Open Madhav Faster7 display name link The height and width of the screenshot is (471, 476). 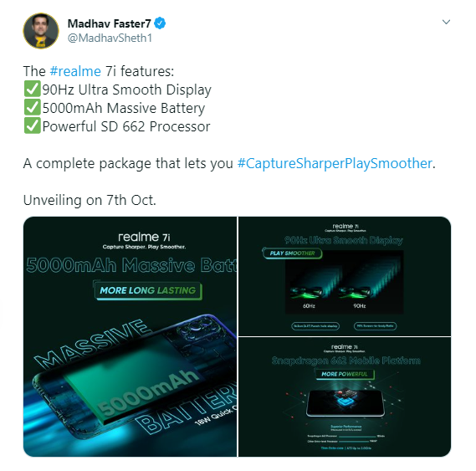click(109, 23)
